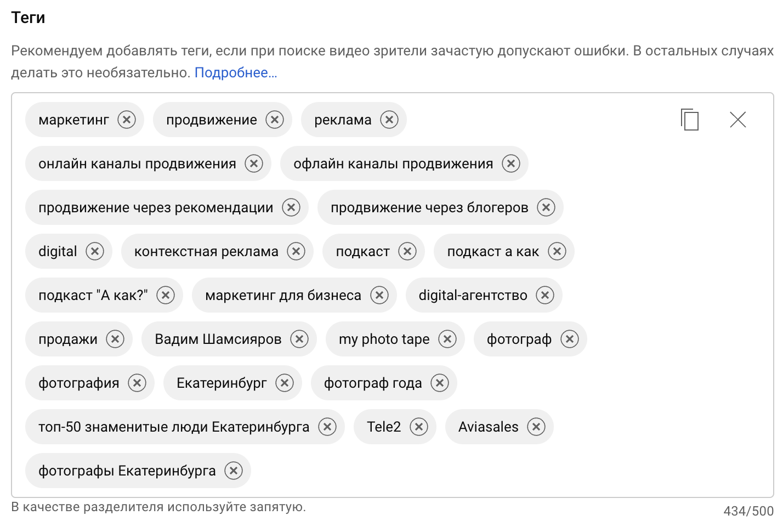Remove the "Екатеринбург" tag

[x=285, y=383]
